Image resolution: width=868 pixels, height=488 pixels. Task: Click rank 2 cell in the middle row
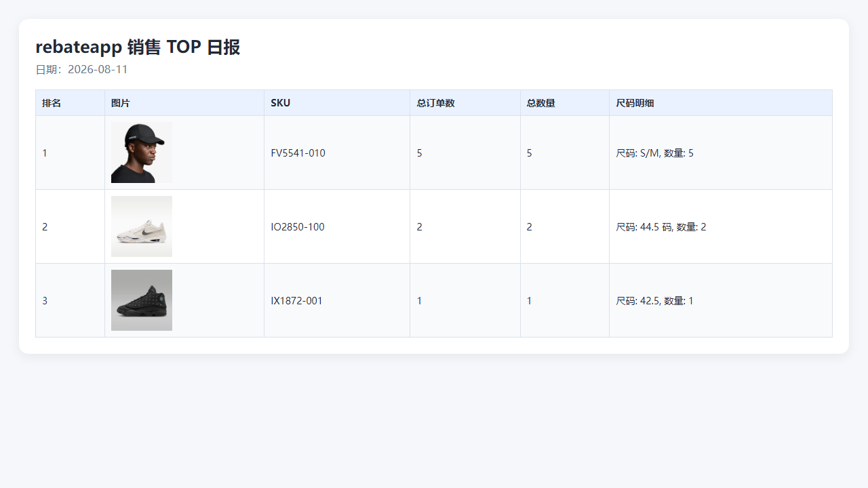tap(70, 226)
